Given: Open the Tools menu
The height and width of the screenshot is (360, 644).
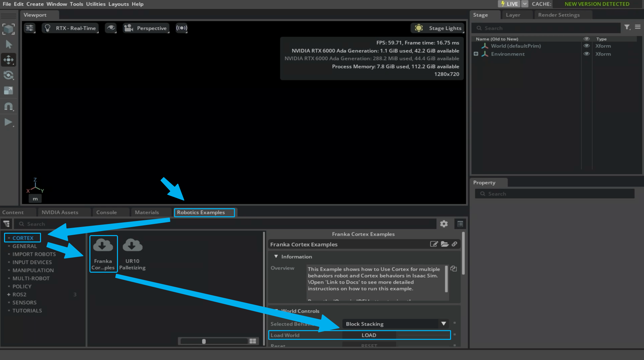Looking at the screenshot, I should point(76,4).
